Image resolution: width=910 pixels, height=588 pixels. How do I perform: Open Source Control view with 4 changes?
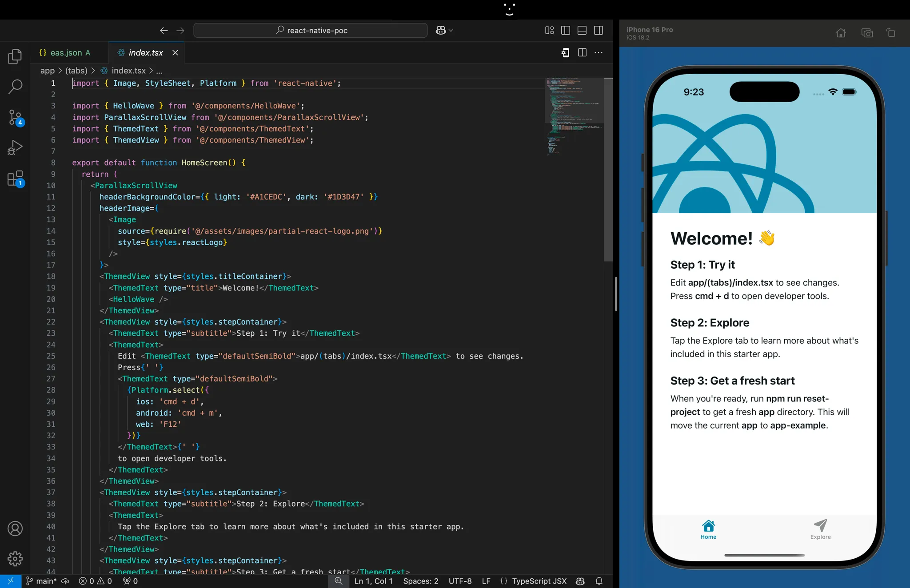[15, 117]
